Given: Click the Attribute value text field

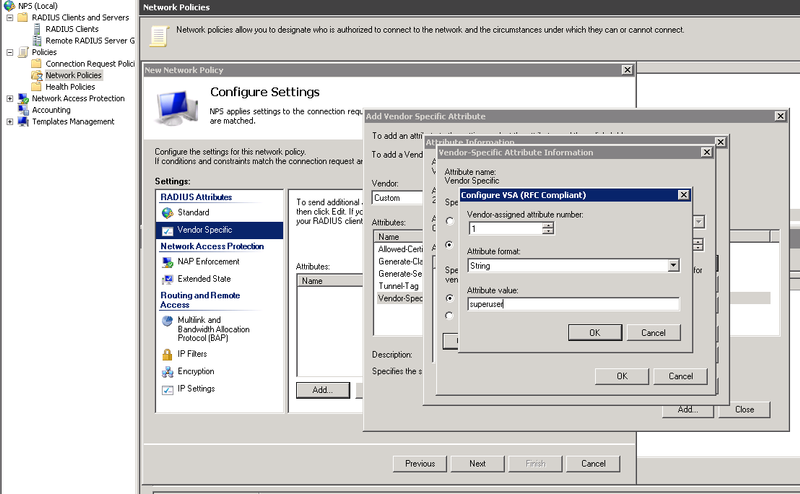Looking at the screenshot, I should 573,304.
